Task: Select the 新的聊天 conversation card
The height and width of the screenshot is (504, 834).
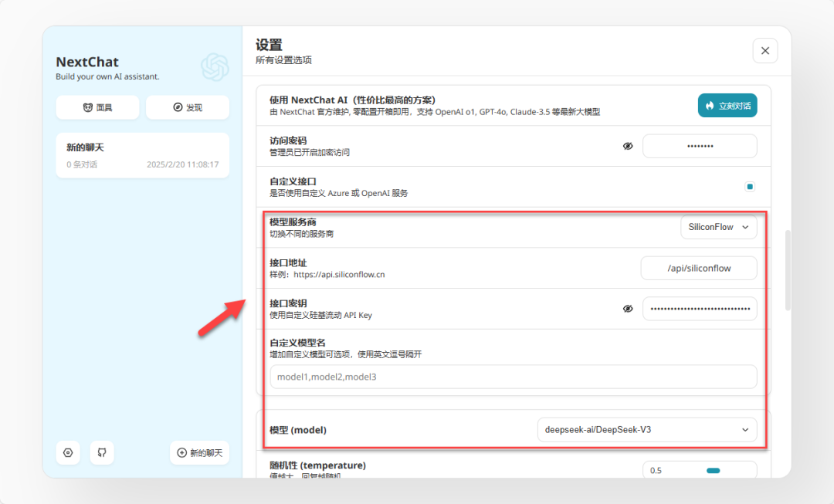Action: [143, 155]
